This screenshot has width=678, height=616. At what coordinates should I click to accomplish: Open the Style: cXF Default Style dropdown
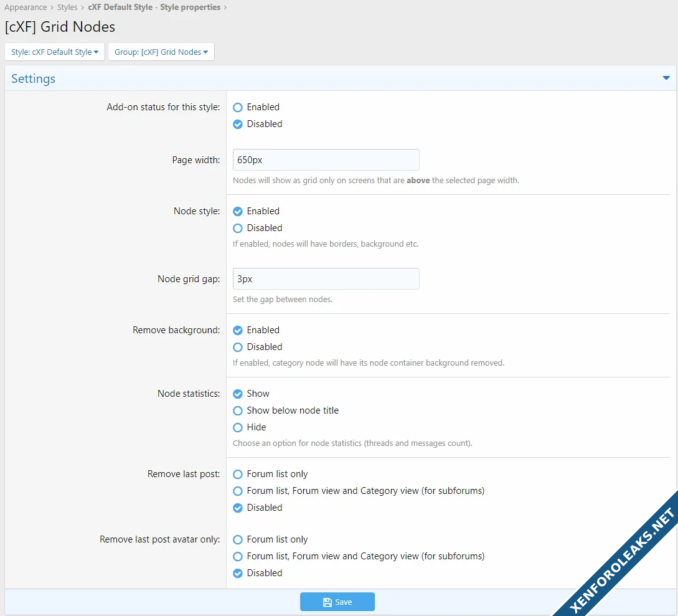pyautogui.click(x=55, y=52)
